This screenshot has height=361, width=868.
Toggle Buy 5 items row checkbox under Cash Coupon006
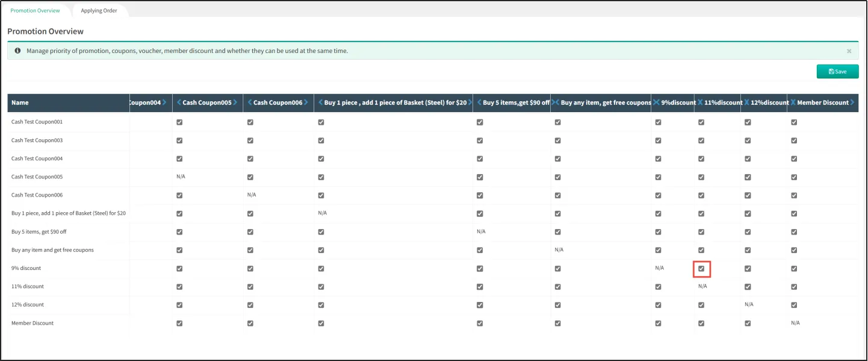click(250, 232)
